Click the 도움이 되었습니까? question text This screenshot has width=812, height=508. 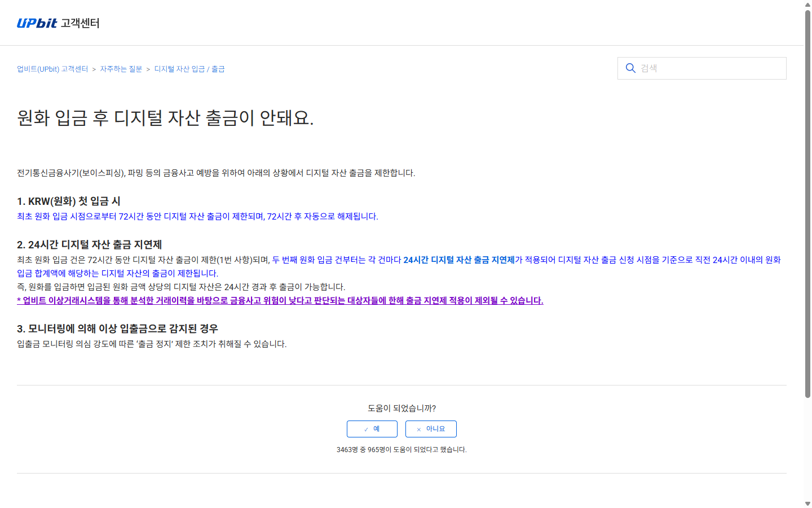401,408
